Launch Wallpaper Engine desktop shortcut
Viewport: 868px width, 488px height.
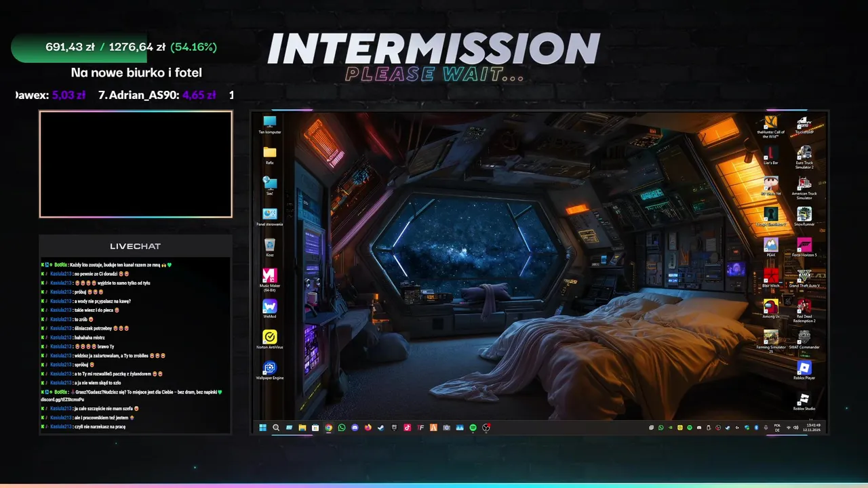269,371
